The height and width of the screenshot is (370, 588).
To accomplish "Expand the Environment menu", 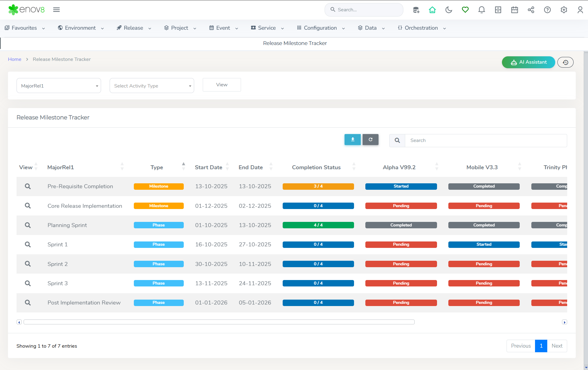I will click(81, 28).
